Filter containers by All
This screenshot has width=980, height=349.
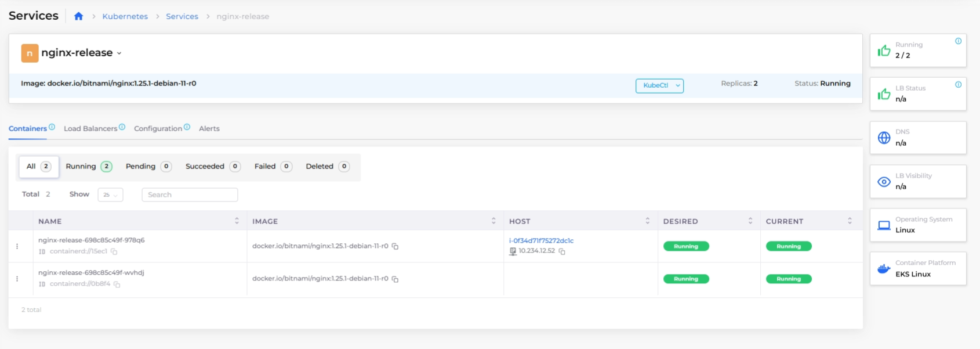click(39, 167)
